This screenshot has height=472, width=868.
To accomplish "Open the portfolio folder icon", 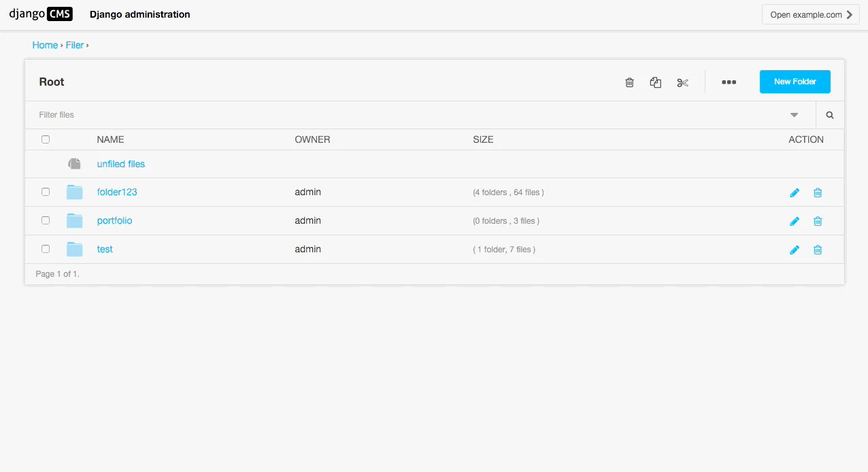I will (x=74, y=220).
